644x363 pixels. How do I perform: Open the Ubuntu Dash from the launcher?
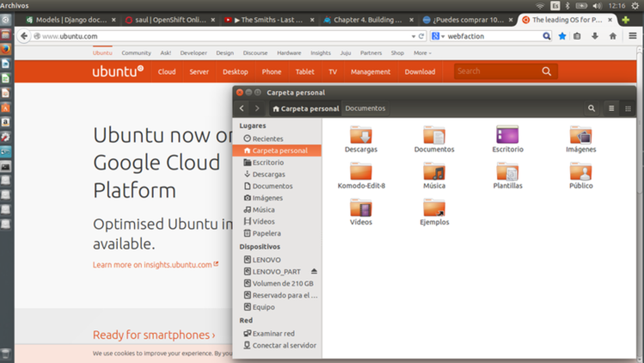(x=6, y=20)
